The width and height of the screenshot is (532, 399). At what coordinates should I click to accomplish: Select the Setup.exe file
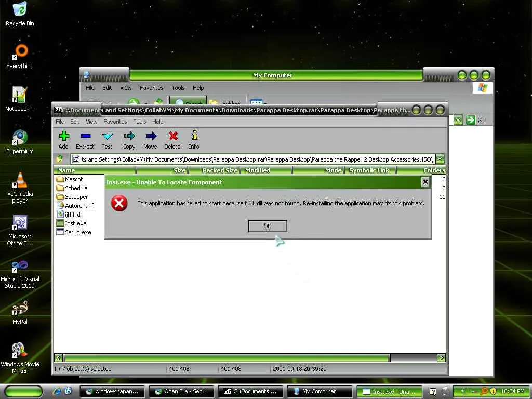point(74,232)
